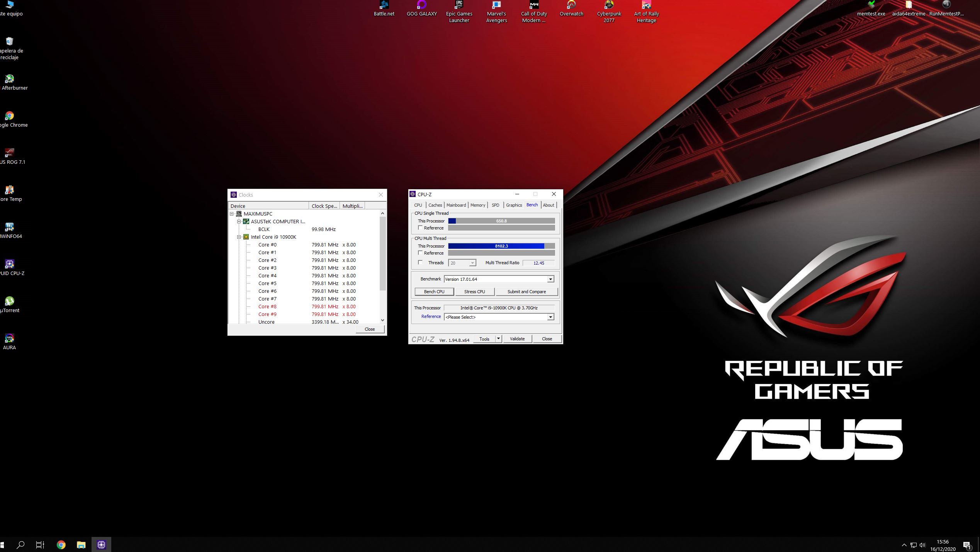Select aida64extreme desktop icon

click(908, 8)
